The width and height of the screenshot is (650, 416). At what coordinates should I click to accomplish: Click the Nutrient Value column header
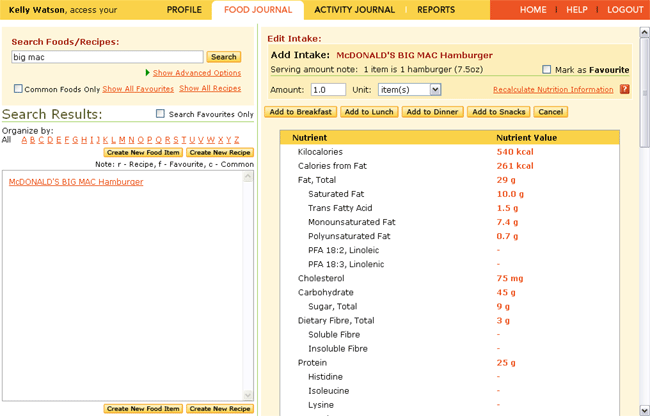click(x=526, y=138)
